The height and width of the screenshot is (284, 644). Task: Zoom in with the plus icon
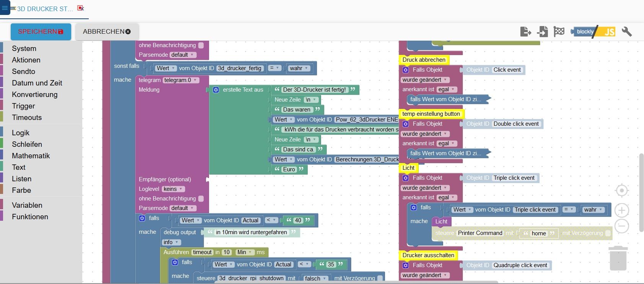click(x=622, y=210)
